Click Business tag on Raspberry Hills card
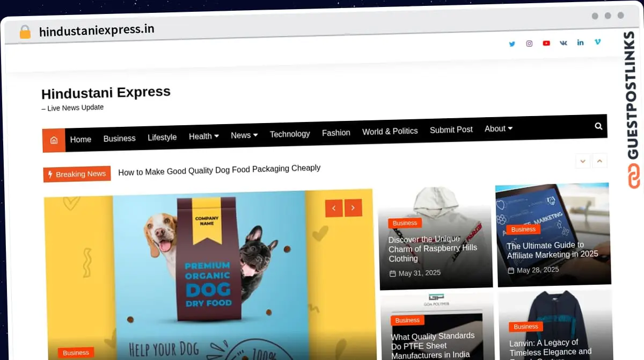The image size is (644, 360). [405, 223]
